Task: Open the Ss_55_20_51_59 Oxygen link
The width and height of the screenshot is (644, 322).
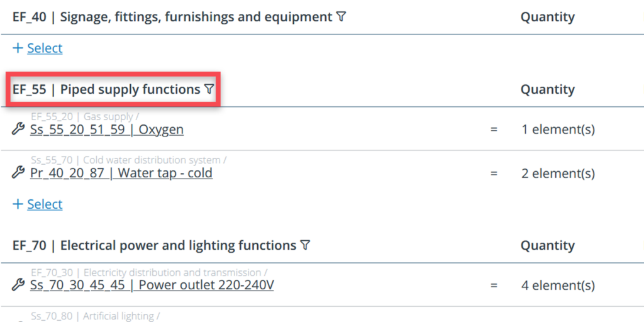Action: 107,130
